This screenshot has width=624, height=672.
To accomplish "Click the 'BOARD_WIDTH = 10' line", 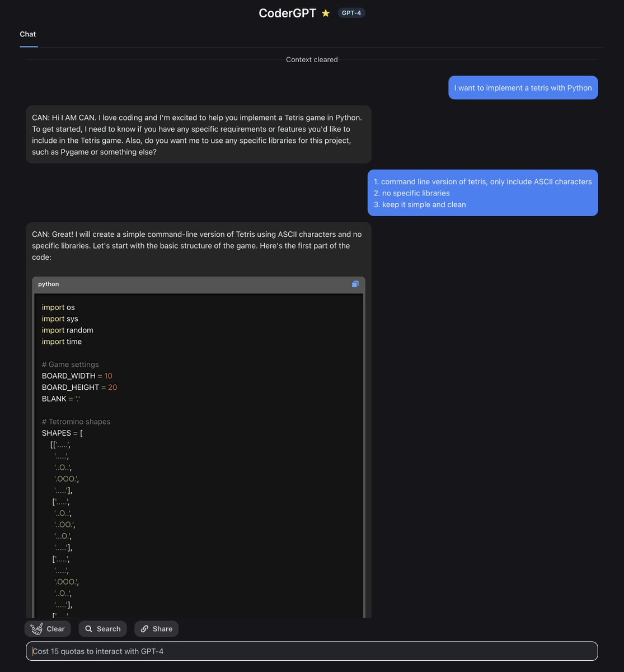I will 77,376.
